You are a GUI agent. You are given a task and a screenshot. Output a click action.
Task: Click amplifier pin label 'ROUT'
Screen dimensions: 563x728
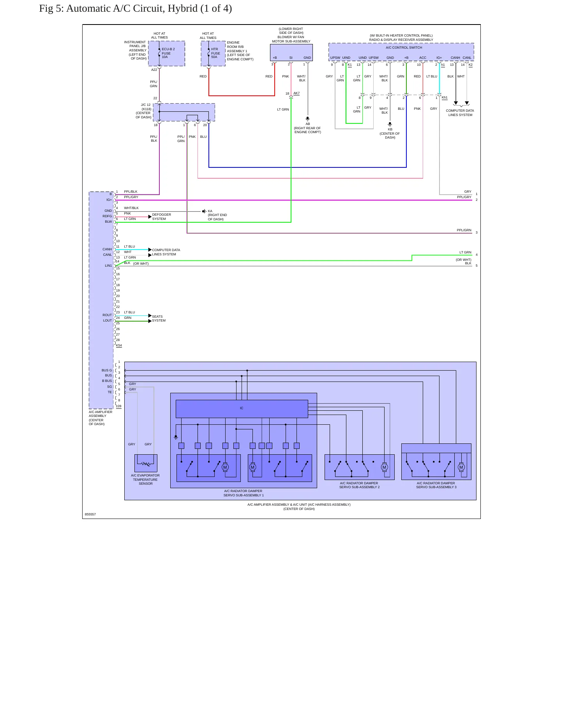tap(107, 315)
